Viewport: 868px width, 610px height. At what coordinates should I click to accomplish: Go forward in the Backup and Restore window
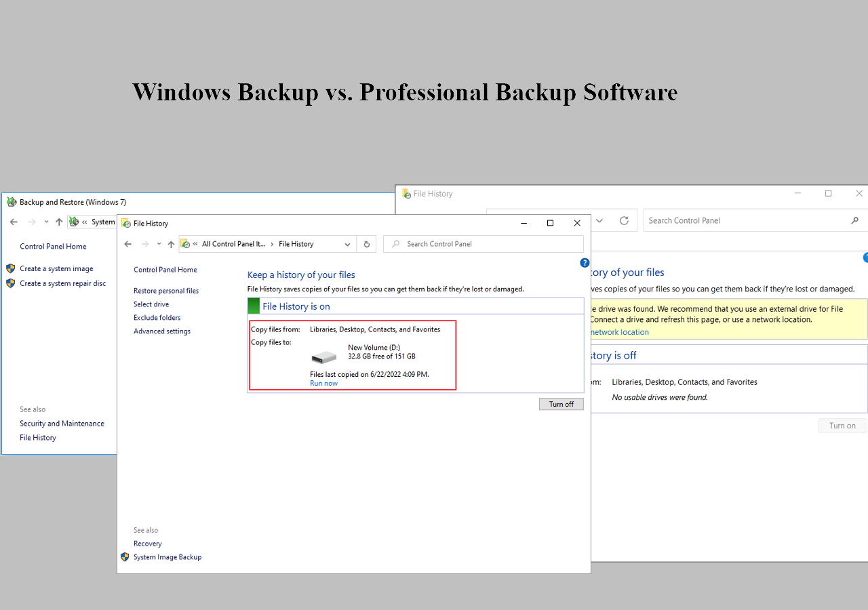click(x=31, y=222)
